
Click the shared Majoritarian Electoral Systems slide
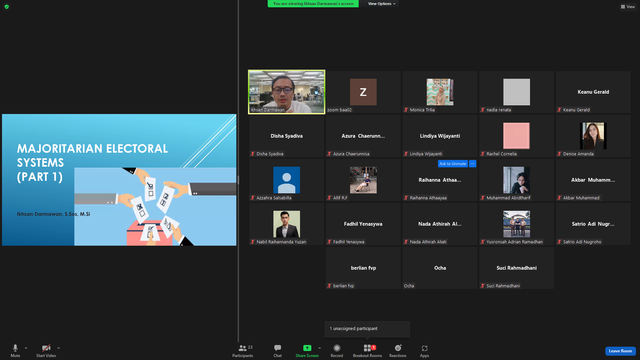[119, 180]
